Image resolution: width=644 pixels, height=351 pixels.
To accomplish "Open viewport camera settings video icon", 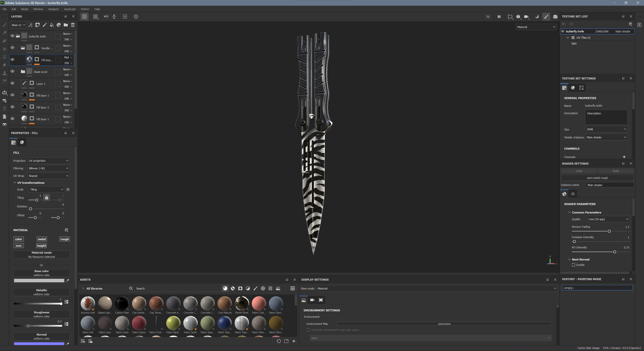I will coord(526,16).
